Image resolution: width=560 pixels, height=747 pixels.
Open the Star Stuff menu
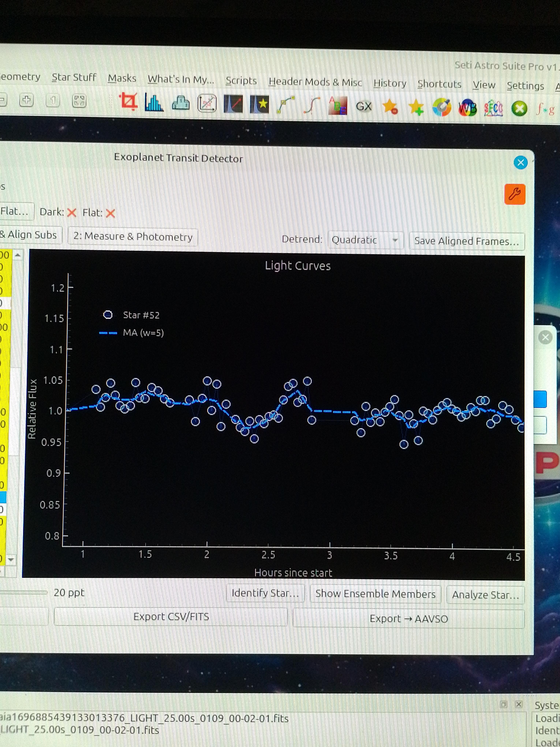click(74, 77)
